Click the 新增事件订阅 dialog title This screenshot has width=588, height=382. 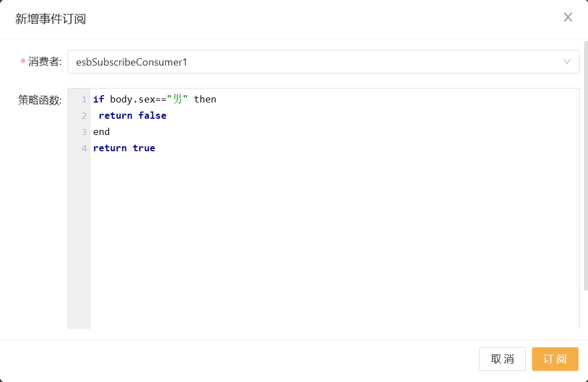pos(50,18)
